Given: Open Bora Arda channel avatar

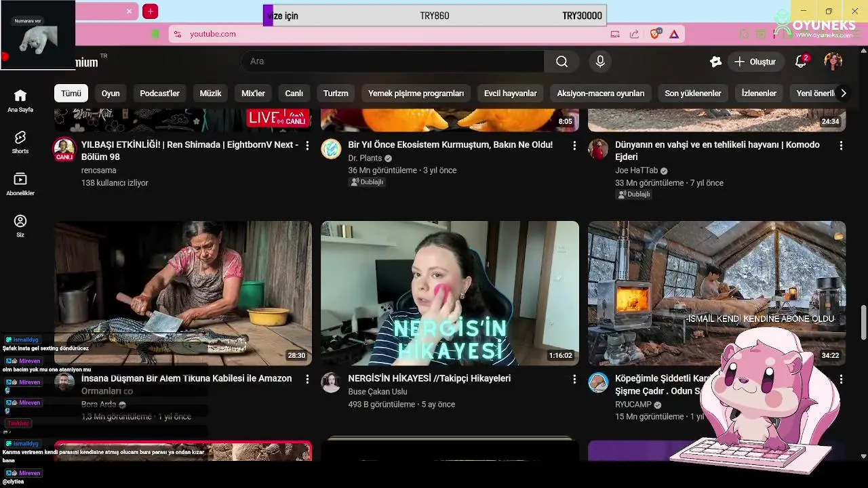Looking at the screenshot, I should click(64, 383).
